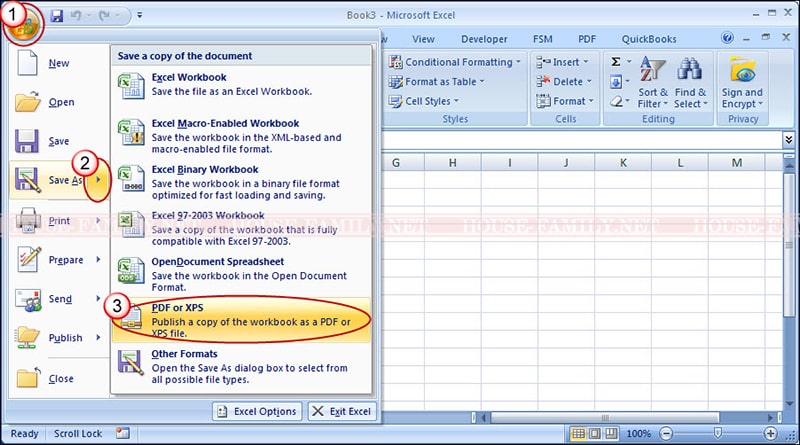Click the Save icon in Quick Access Toolbar
The image size is (800, 445).
57,16
